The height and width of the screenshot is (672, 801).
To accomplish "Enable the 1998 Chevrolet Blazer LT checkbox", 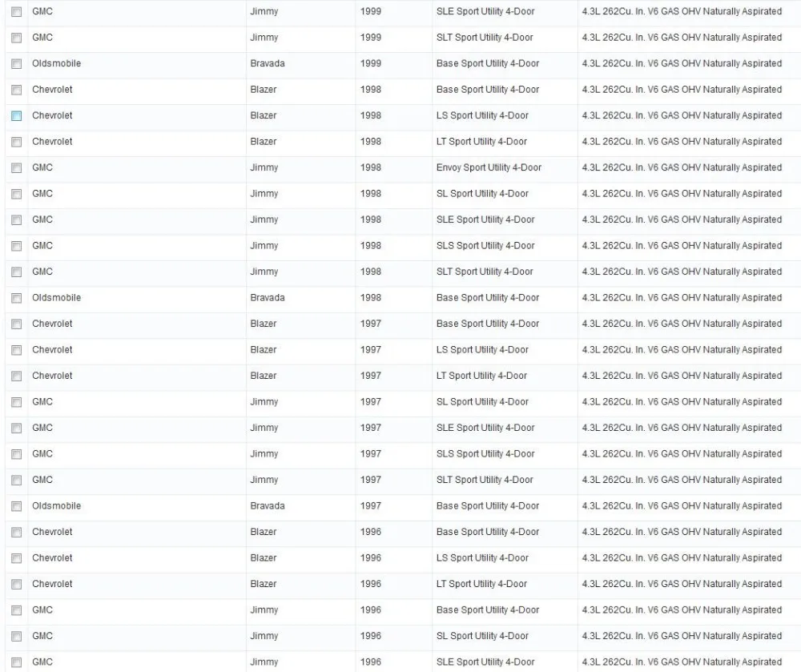I will tap(16, 142).
